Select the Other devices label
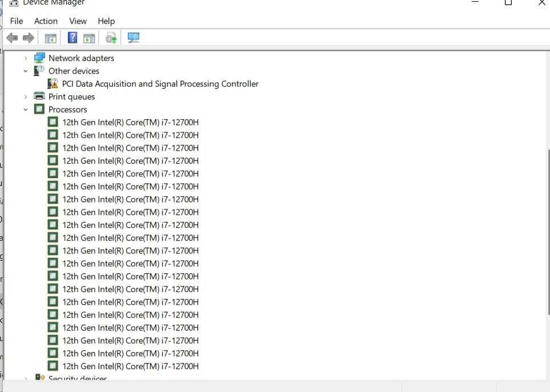550x392 pixels. pyautogui.click(x=74, y=71)
